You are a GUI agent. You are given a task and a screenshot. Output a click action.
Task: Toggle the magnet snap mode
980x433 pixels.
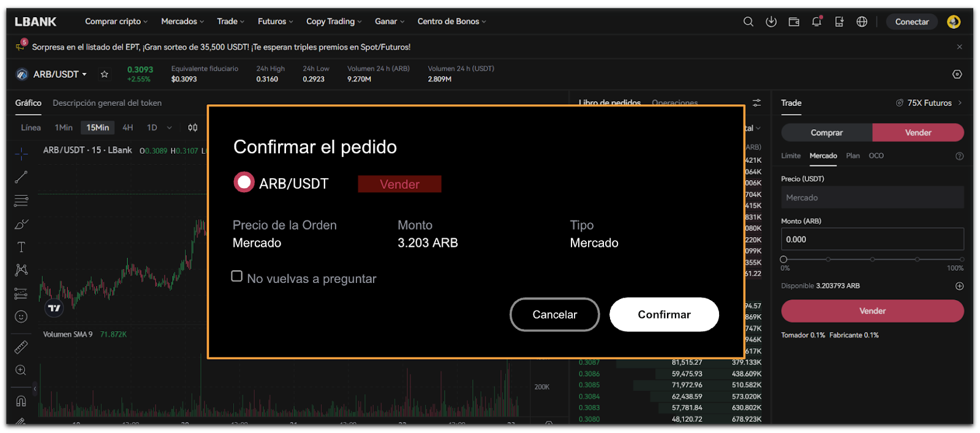[21, 401]
